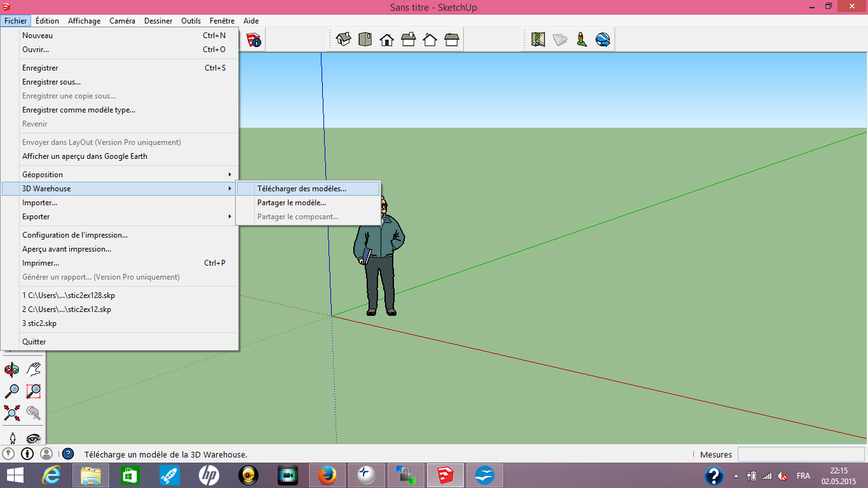This screenshot has width=868, height=488.
Task: Open File Explorer from the taskbar
Action: [x=91, y=475]
